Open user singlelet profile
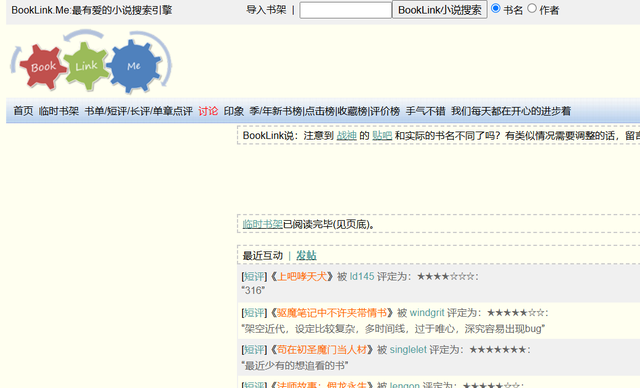The width and height of the screenshot is (640, 388). 408,350
